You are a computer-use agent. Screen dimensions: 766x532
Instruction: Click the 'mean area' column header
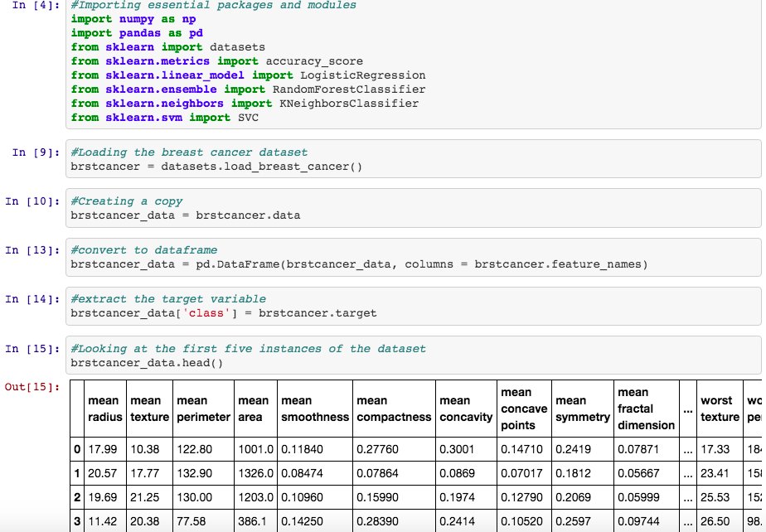point(255,409)
